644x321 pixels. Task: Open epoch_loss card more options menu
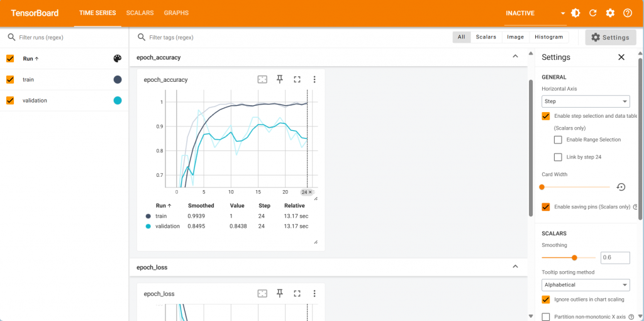[314, 293]
